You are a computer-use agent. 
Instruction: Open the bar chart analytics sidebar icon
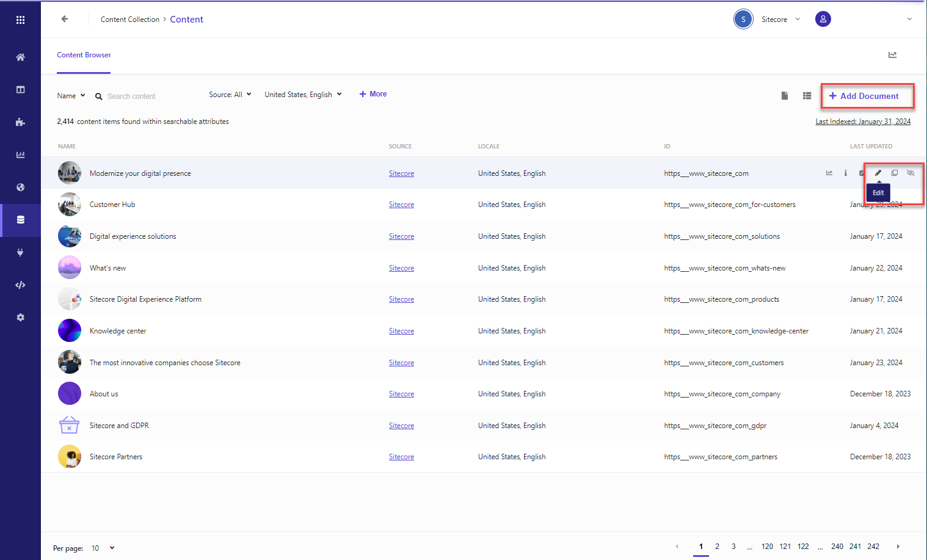click(x=20, y=155)
